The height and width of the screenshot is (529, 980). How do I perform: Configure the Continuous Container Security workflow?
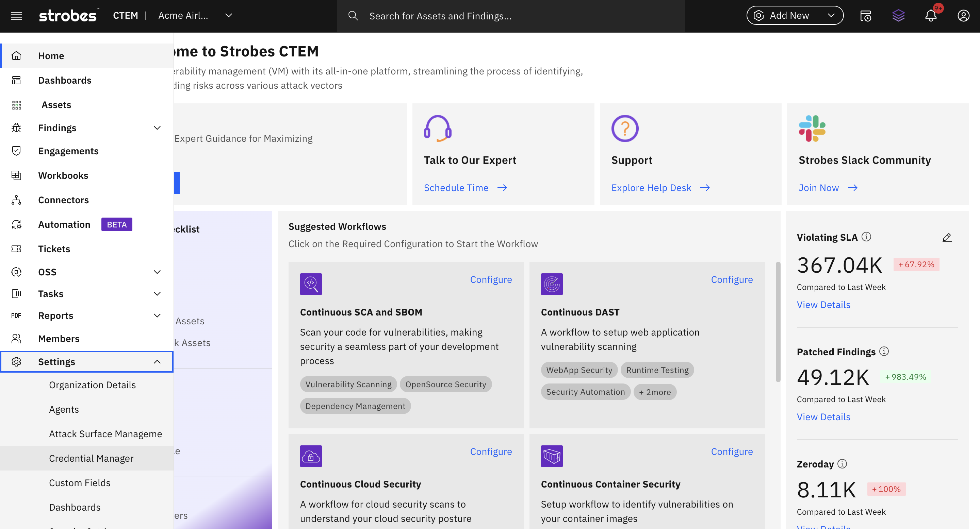coord(732,451)
